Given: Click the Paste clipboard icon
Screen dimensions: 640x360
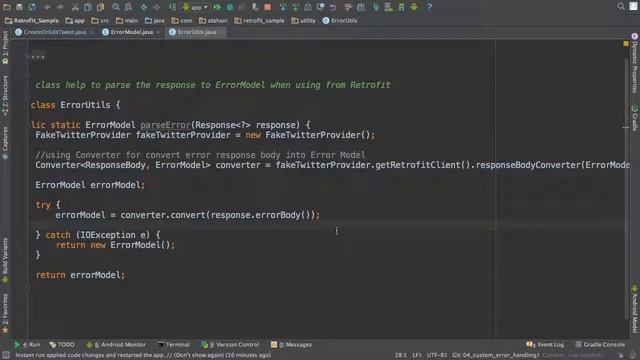Looking at the screenshot, I should (x=100, y=7).
